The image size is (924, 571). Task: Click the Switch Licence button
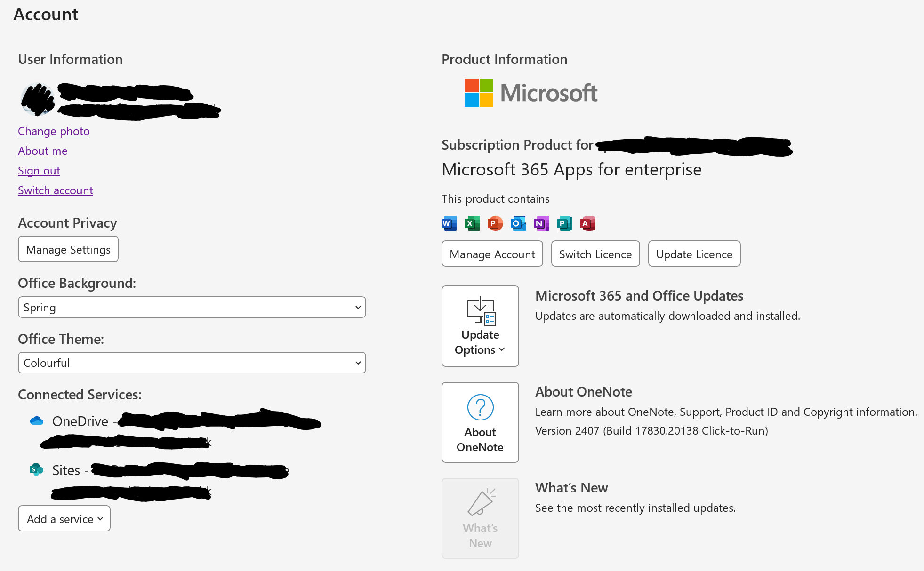coord(595,254)
